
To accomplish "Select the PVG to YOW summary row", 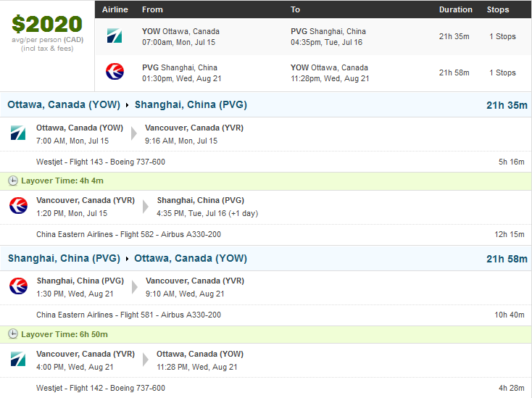I will (313, 73).
